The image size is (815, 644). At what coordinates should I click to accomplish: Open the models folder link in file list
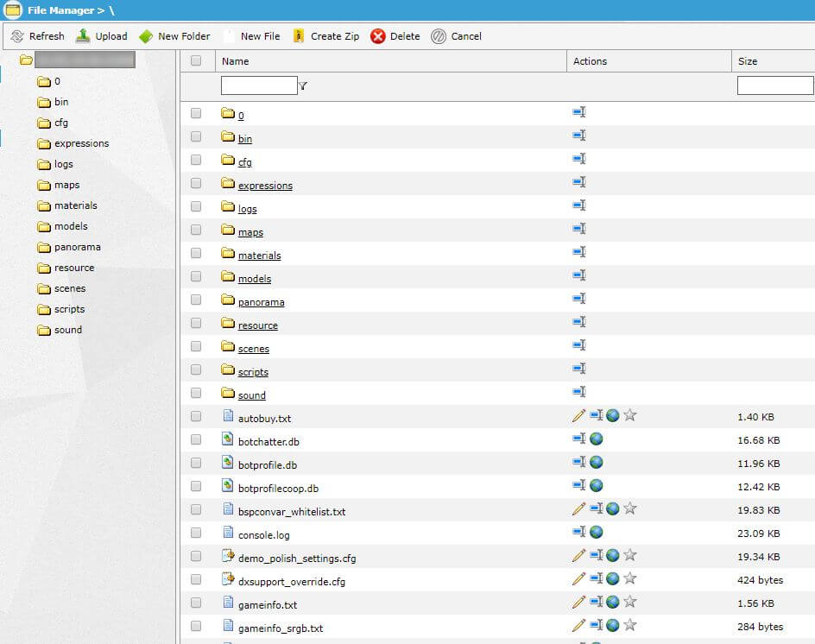(x=254, y=279)
